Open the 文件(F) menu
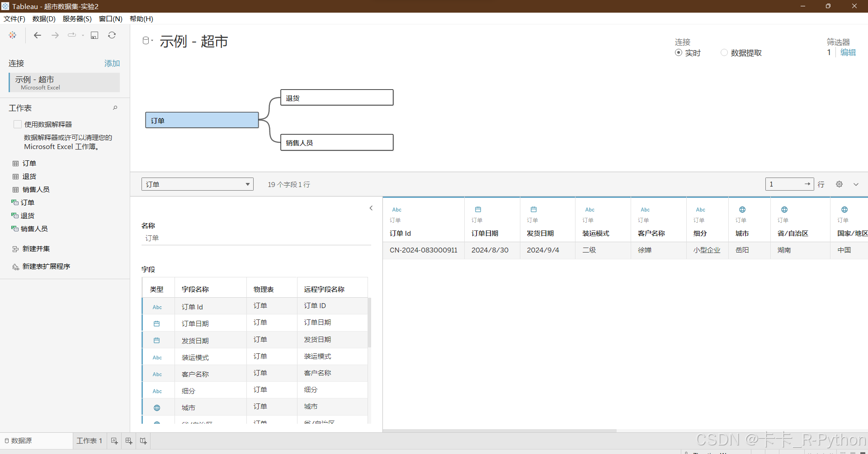This screenshot has height=454, width=868. pos(14,19)
